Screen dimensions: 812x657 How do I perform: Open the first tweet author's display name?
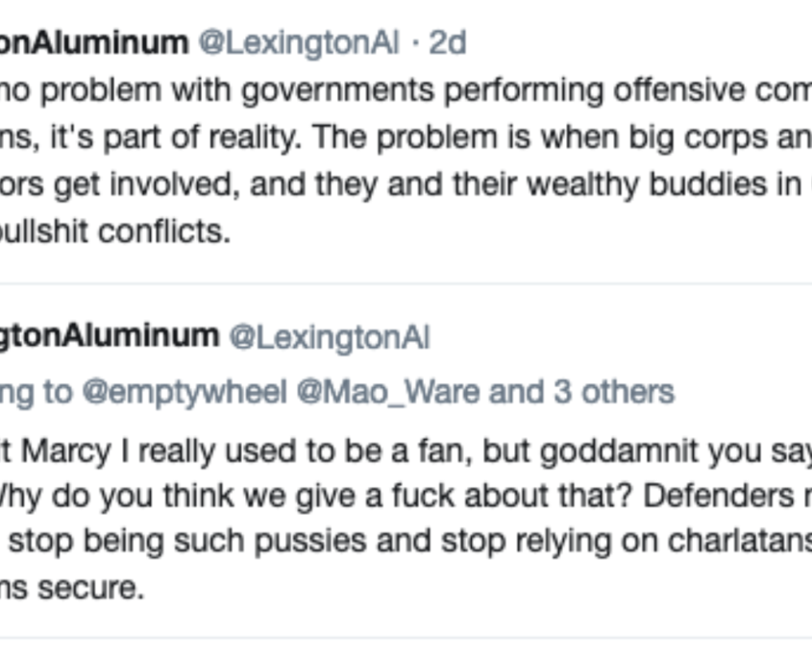click(94, 43)
